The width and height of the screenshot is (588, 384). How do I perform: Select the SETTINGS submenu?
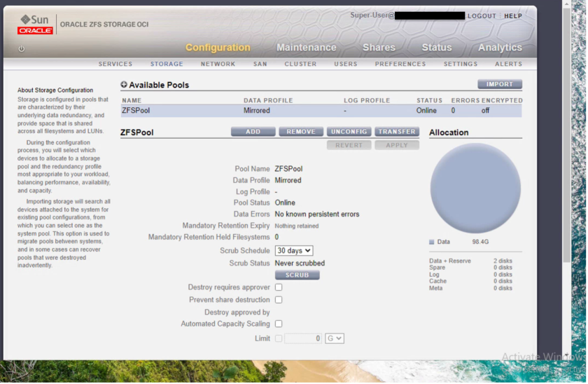(461, 64)
